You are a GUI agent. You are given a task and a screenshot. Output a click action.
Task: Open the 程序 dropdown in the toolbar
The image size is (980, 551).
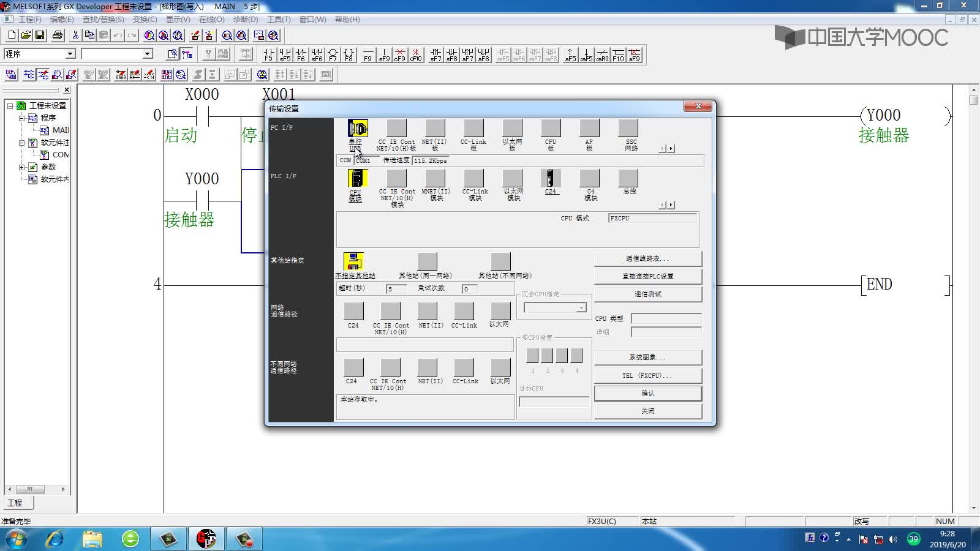(70, 54)
